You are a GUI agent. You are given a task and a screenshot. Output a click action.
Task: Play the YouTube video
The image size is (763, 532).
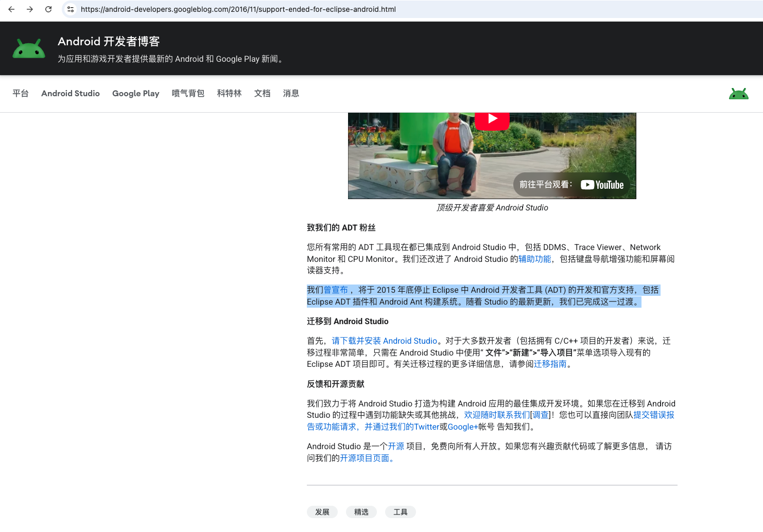[x=492, y=119]
